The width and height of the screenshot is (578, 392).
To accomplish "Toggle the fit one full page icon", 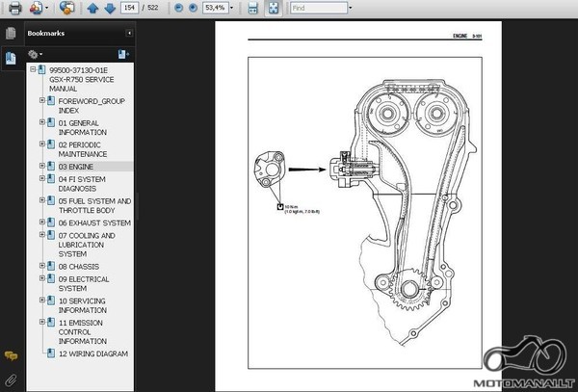I will coord(274,8).
